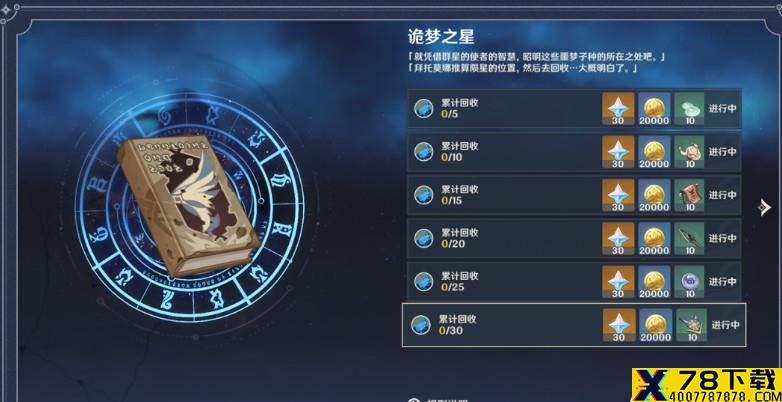Select insignia reward in 0/30 row
The image size is (782, 402).
[692, 325]
